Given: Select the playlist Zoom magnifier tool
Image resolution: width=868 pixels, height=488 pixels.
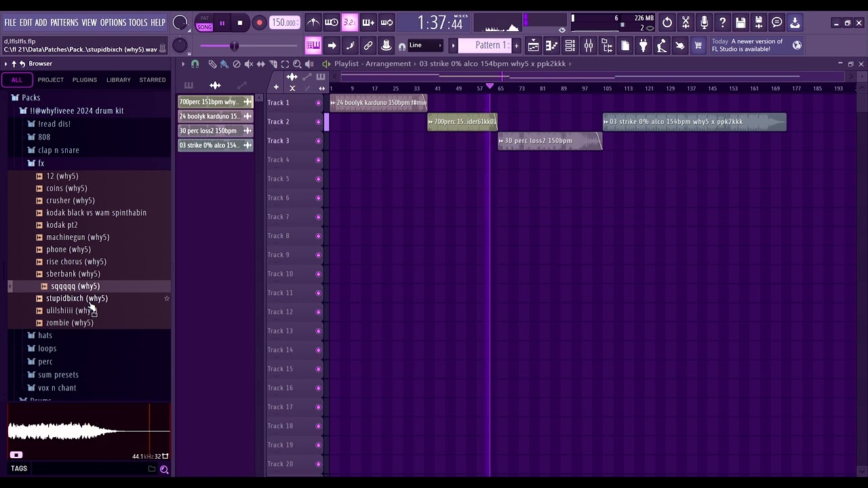Looking at the screenshot, I should click(x=297, y=64).
